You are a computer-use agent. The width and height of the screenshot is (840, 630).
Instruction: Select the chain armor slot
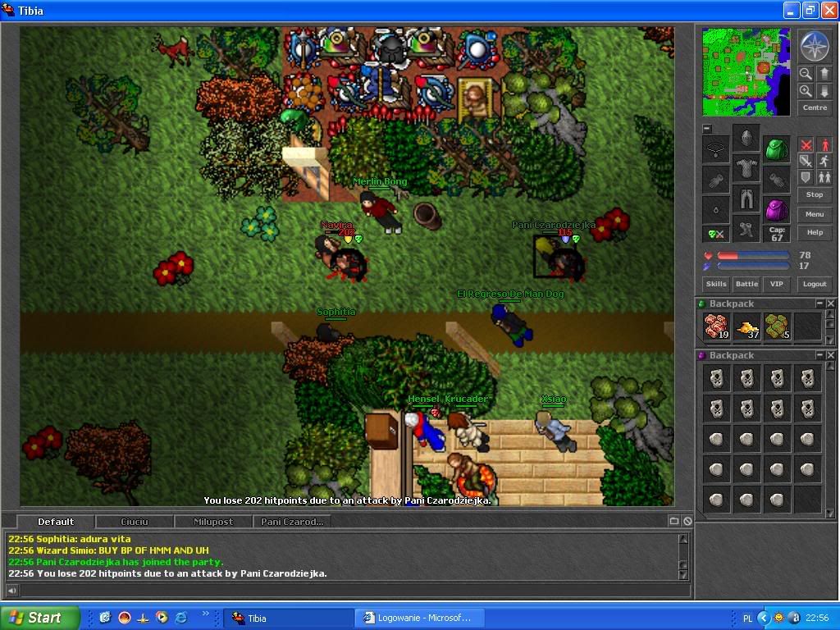tap(746, 169)
